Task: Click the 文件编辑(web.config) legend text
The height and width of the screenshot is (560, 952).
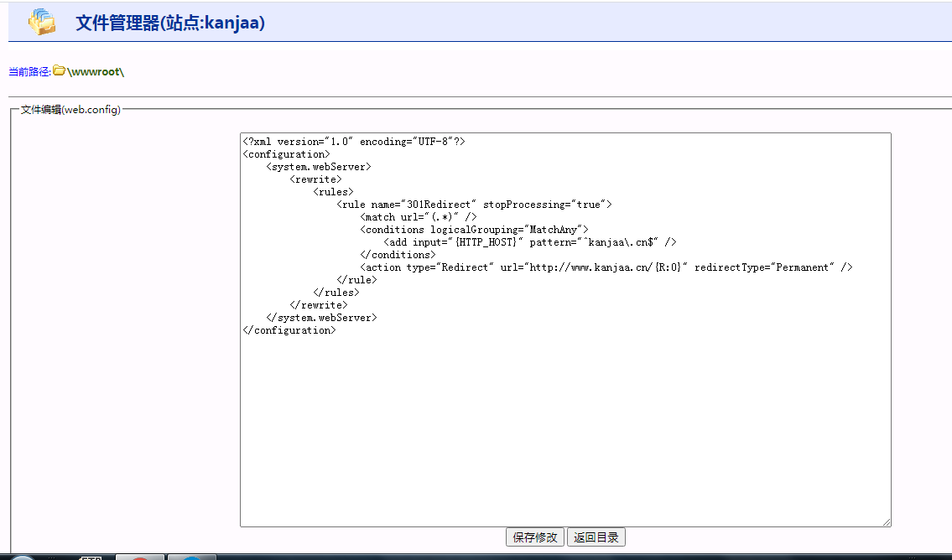Action: pyautogui.click(x=70, y=110)
